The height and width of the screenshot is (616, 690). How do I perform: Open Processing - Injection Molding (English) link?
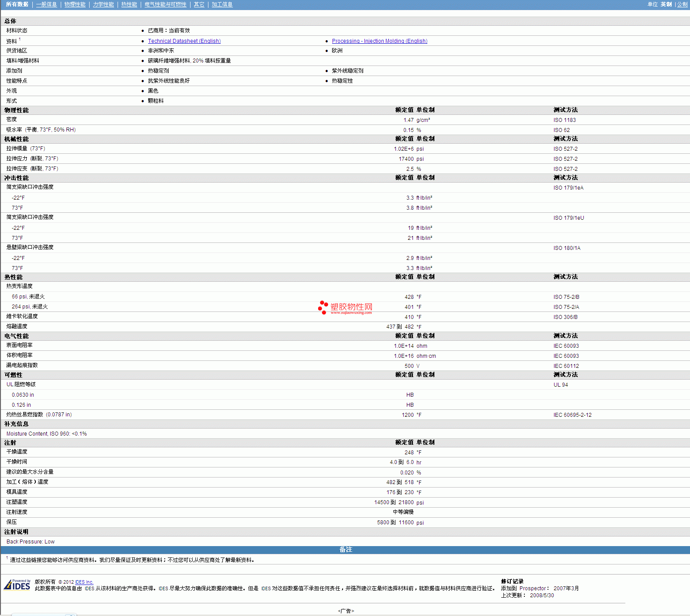[x=379, y=41]
